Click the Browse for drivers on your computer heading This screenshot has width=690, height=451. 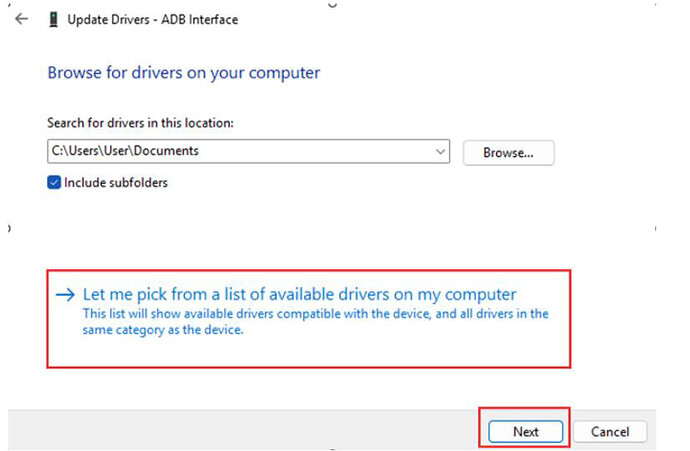coord(184,73)
